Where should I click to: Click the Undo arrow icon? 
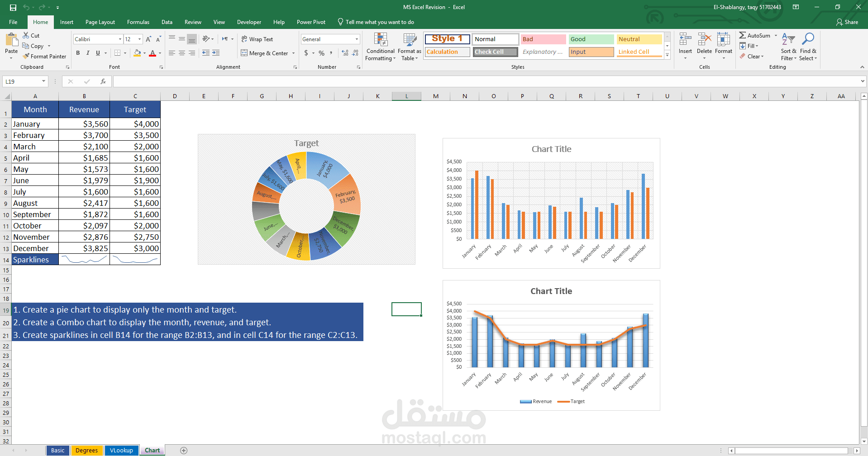26,7
